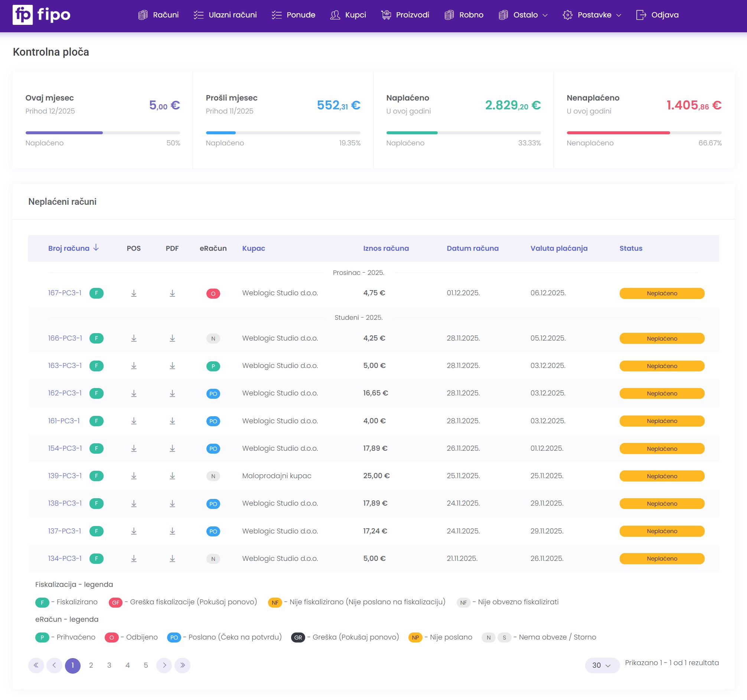Sort by the Broj računa column header
Image resolution: width=747 pixels, height=700 pixels.
click(69, 248)
